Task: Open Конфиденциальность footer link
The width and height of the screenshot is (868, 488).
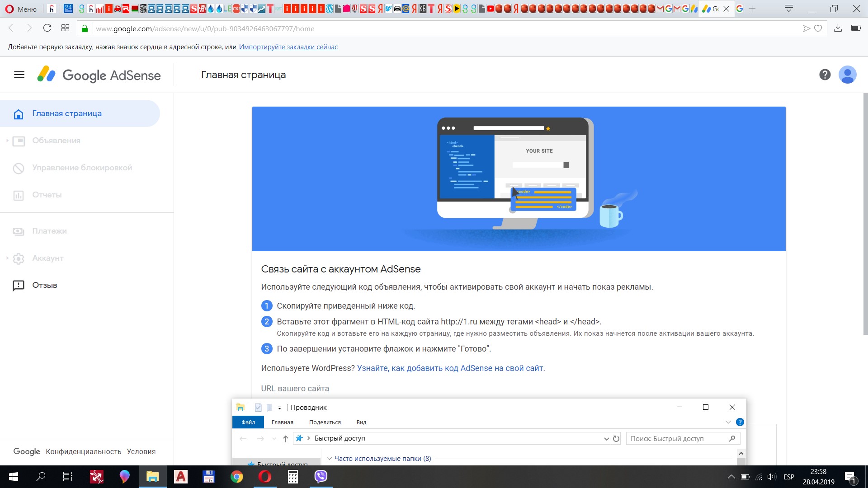Action: pos(84,451)
